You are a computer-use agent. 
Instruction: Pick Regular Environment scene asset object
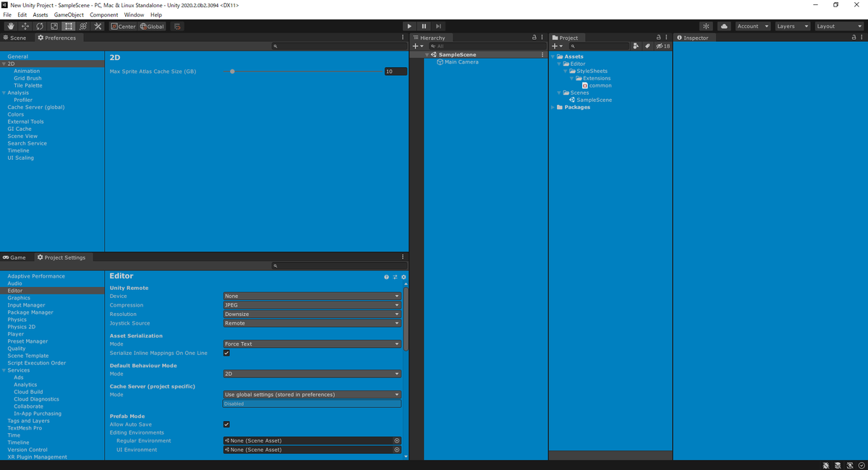coord(396,440)
